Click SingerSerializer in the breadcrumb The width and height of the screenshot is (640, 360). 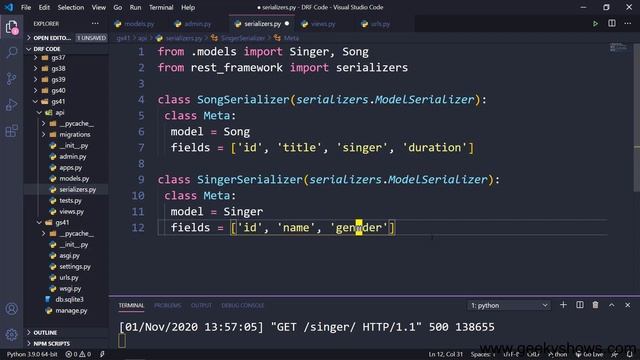243,38
